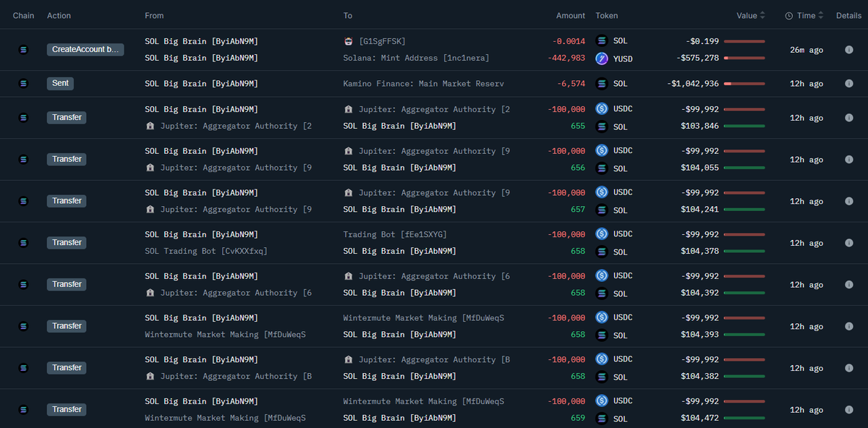This screenshot has width=868, height=428.
Task: Click the -$575,278 value
Action: coord(698,58)
